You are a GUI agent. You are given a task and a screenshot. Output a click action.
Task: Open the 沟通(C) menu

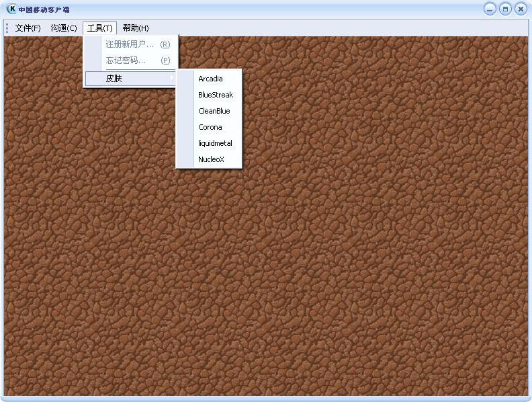pyautogui.click(x=64, y=28)
